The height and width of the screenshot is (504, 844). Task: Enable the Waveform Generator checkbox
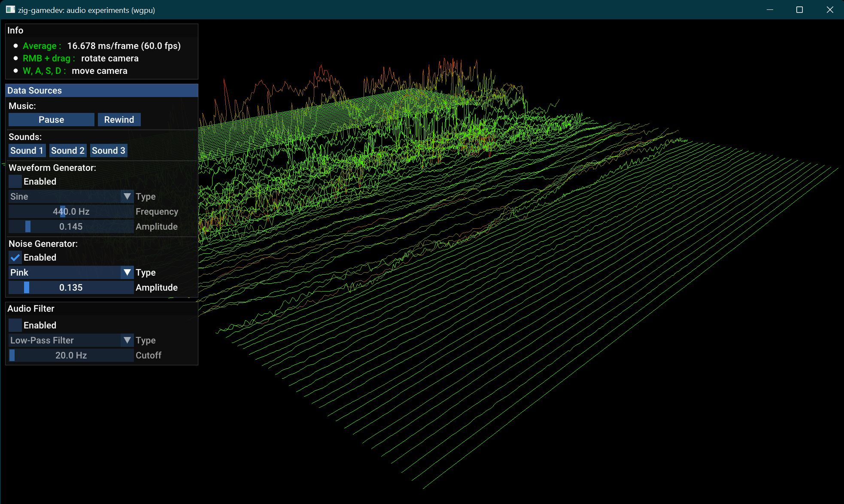pos(15,182)
